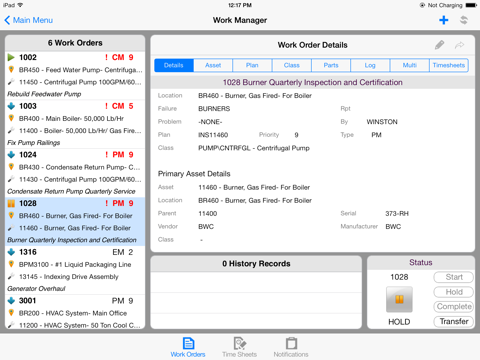The height and width of the screenshot is (360, 480).
Task: Tap the large HOLD status pause button
Action: (x=399, y=299)
